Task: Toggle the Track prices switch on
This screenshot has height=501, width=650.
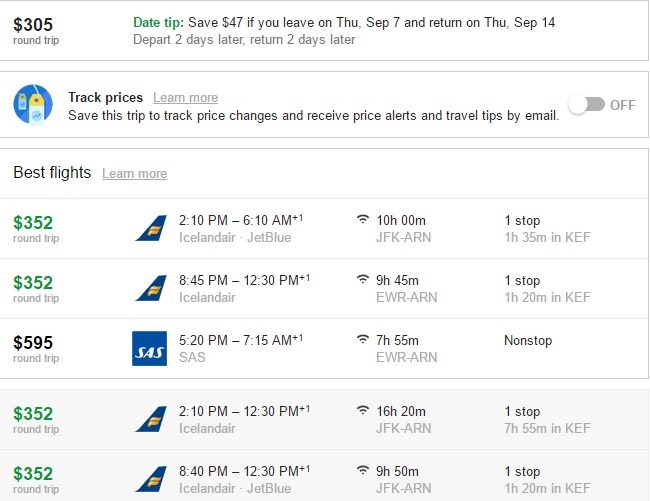Action: point(586,104)
